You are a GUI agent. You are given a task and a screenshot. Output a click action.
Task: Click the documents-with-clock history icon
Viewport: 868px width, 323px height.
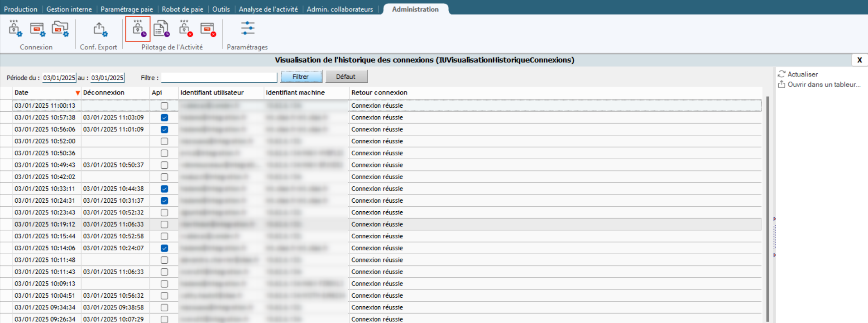[161, 29]
